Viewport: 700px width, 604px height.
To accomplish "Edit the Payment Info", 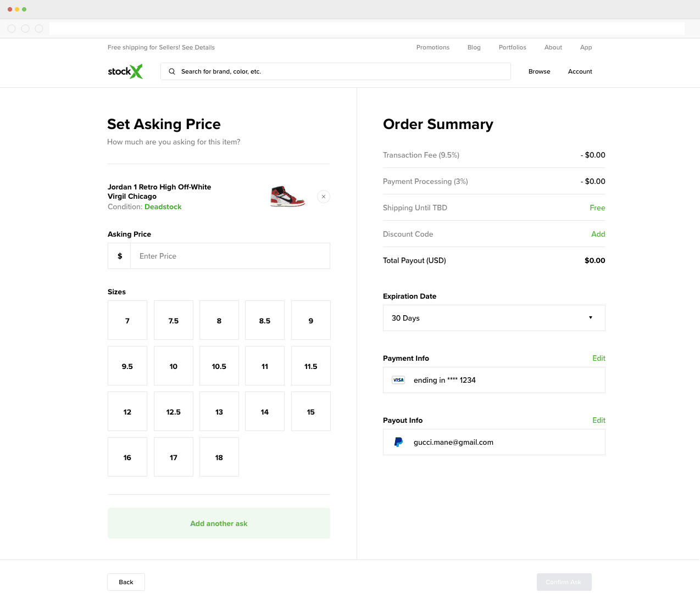I will 598,358.
